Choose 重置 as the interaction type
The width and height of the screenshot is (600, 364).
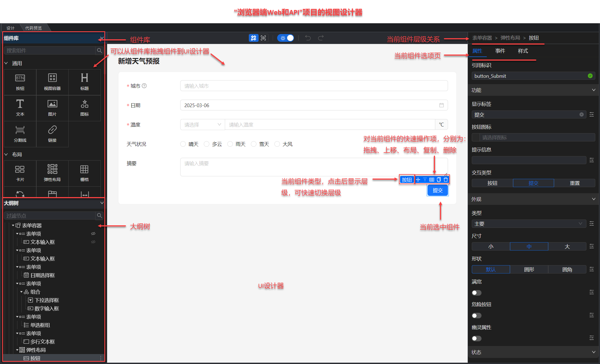coord(575,183)
